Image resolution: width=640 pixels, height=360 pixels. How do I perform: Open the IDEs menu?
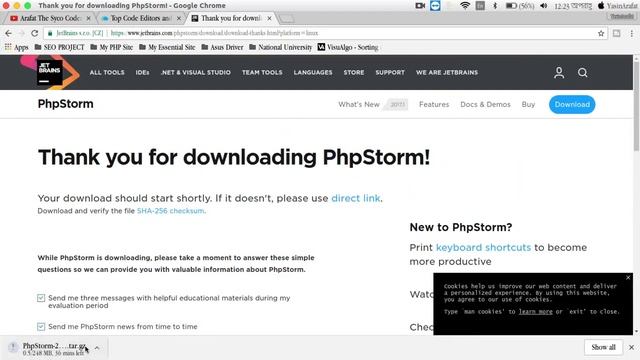142,72
